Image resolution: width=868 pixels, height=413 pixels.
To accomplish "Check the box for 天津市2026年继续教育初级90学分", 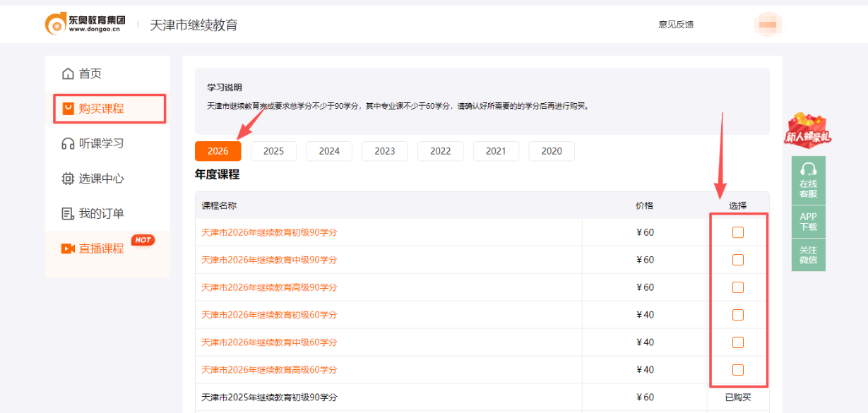I will pyautogui.click(x=738, y=232).
